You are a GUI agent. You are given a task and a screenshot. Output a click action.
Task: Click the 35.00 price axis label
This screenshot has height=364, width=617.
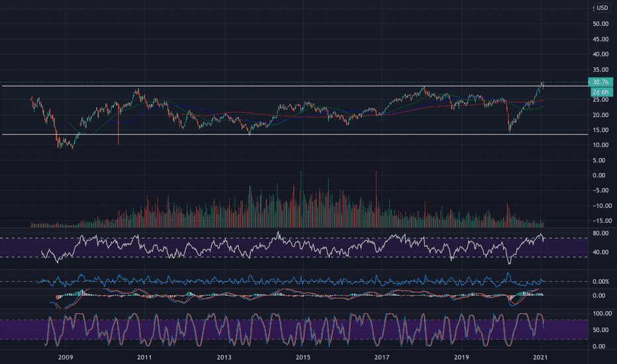tap(600, 69)
